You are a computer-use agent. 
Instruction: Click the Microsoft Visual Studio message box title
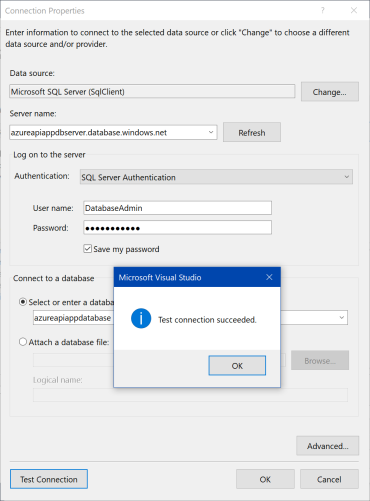point(160,277)
